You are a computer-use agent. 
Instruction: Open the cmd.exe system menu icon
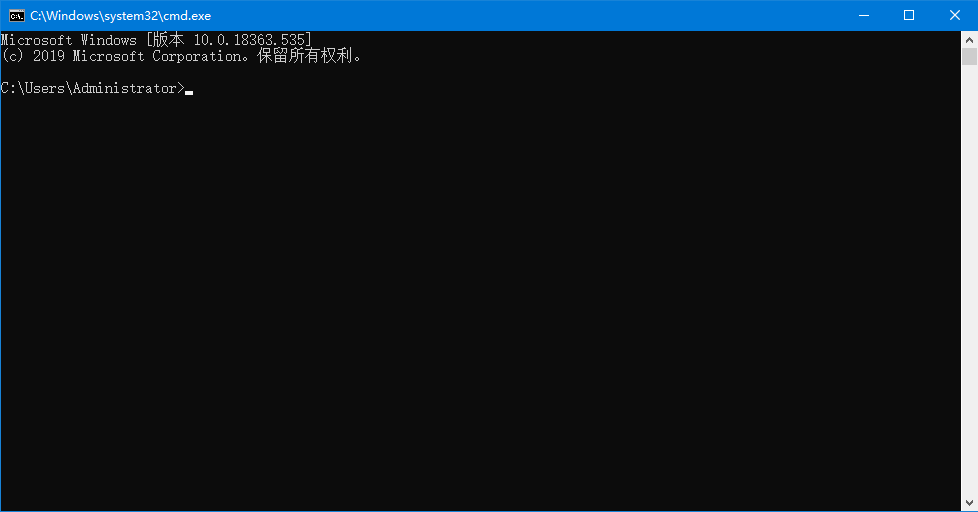[x=17, y=16]
